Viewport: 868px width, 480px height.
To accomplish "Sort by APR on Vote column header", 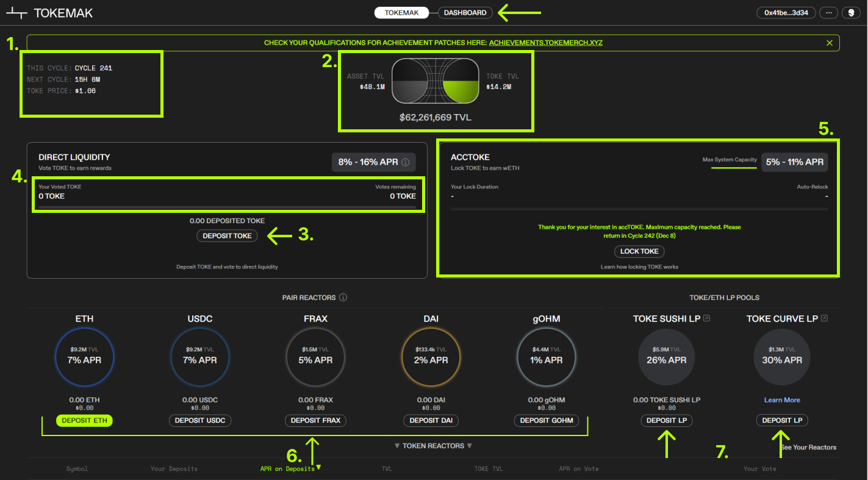I will click(579, 468).
